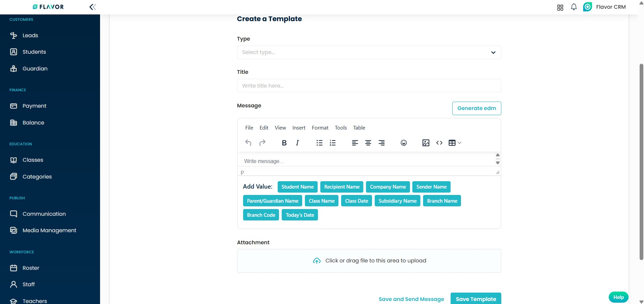Collapse the sidebar with double chevron
The width and height of the screenshot is (644, 304).
(93, 7)
